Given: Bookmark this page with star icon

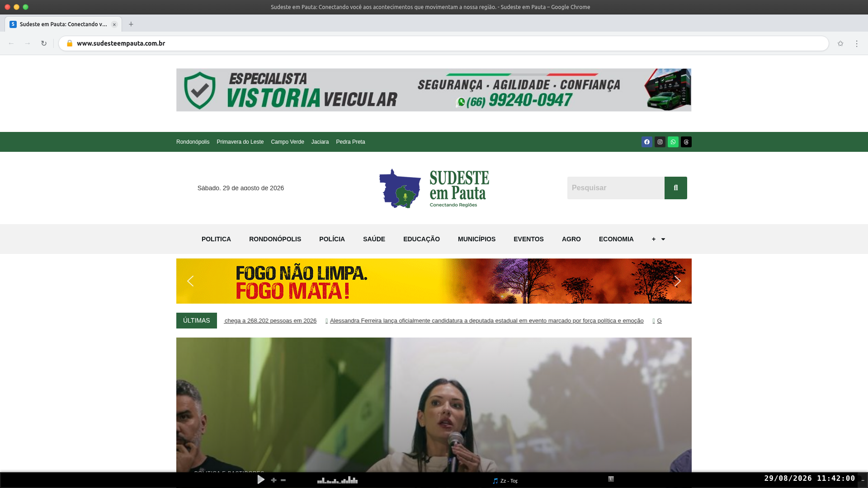Looking at the screenshot, I should click(x=840, y=43).
